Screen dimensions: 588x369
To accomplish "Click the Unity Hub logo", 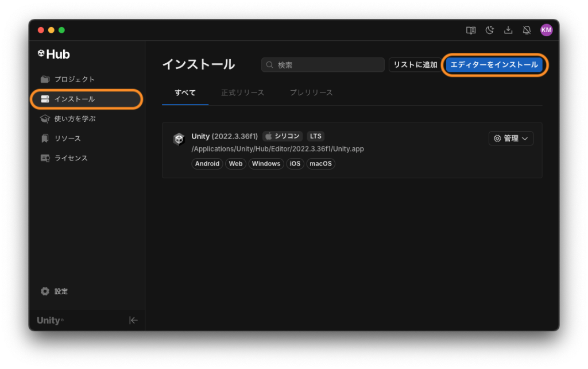I will coord(54,54).
